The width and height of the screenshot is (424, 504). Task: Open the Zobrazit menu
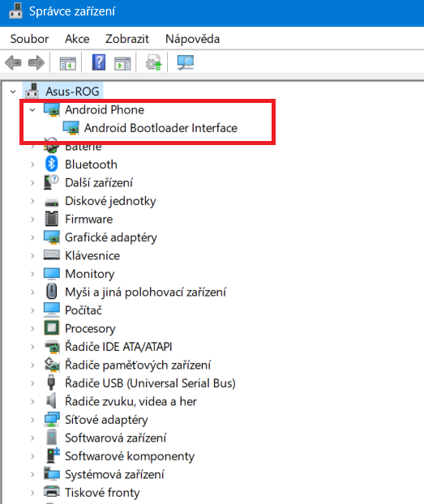click(127, 39)
